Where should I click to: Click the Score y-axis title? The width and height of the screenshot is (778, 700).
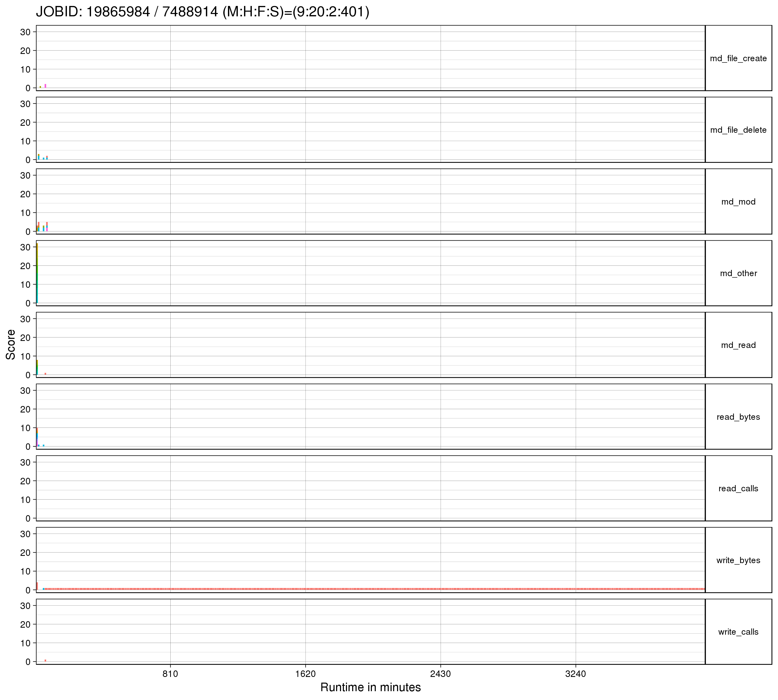[11, 345]
